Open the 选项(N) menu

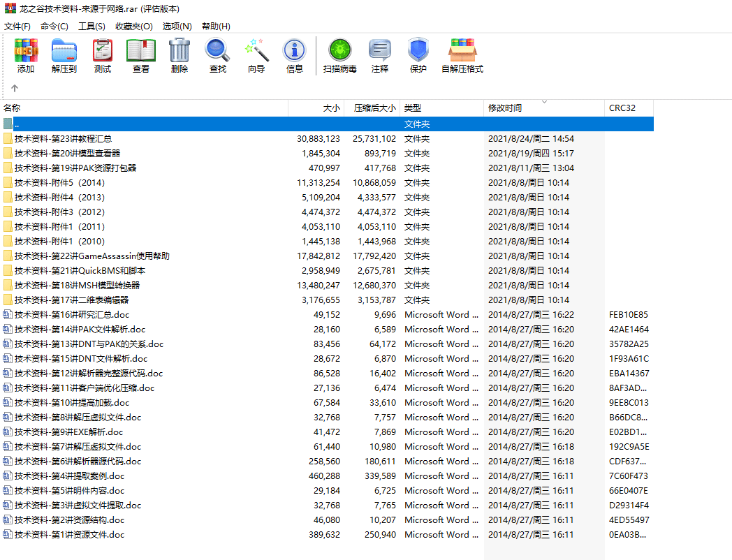coord(177,26)
